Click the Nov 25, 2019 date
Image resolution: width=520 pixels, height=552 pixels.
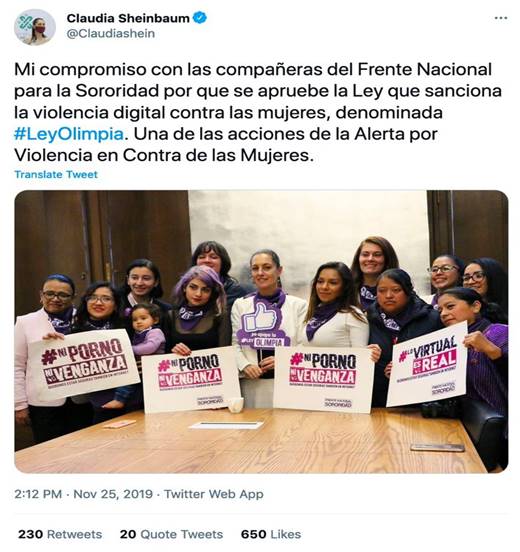113,494
